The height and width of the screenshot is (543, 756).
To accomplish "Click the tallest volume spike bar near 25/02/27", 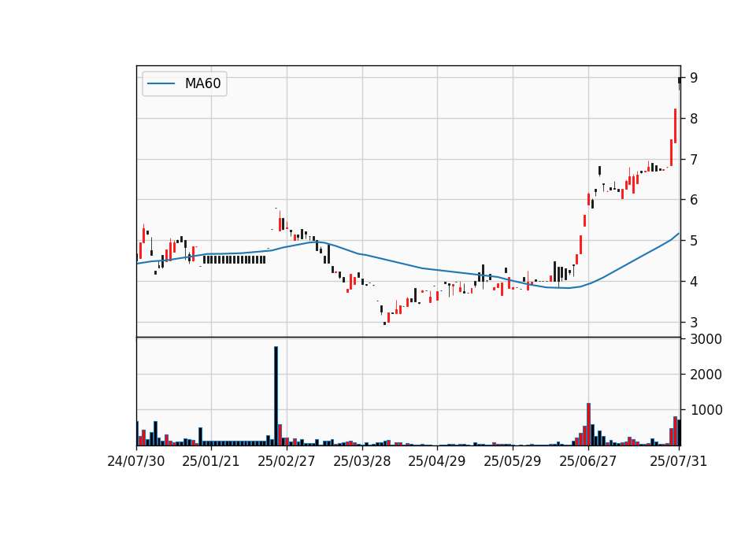I will coord(276,396).
